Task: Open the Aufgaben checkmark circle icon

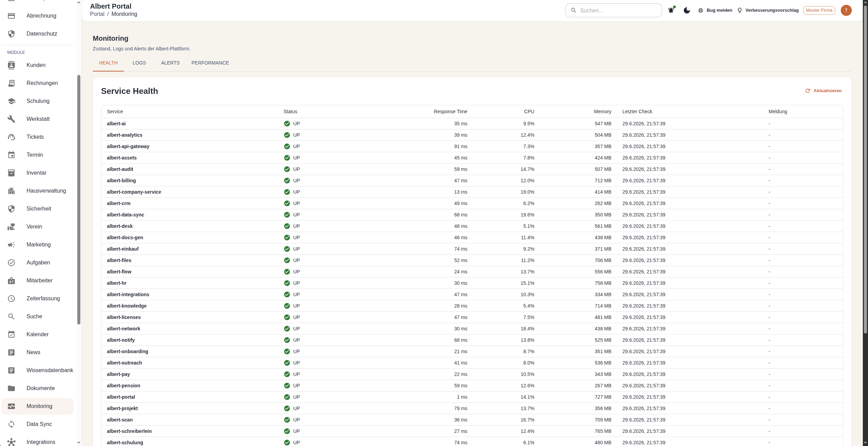Action: (11, 263)
